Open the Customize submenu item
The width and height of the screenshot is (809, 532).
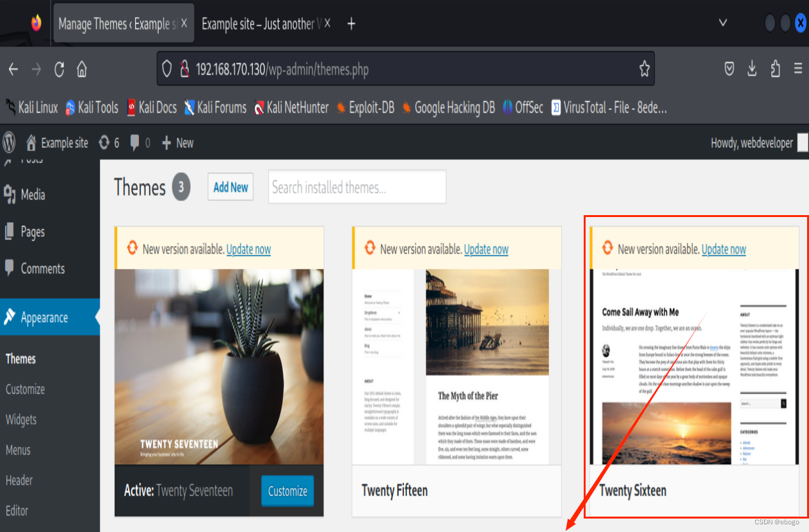(x=25, y=389)
